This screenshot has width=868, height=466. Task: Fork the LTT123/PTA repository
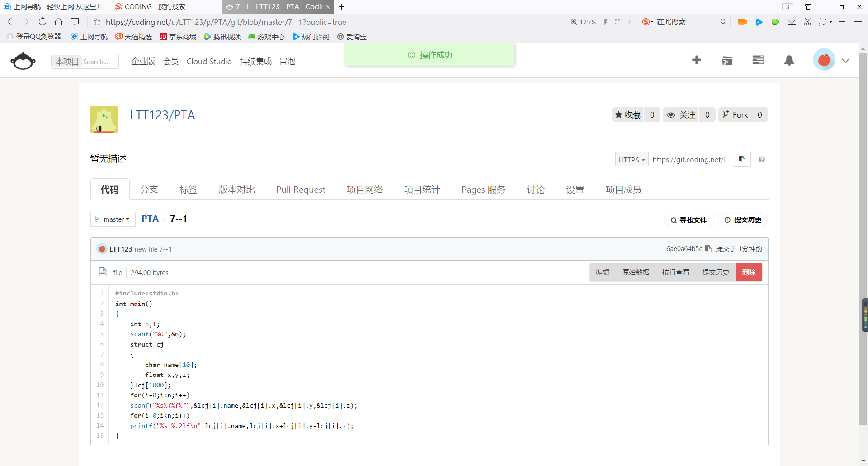(x=735, y=115)
